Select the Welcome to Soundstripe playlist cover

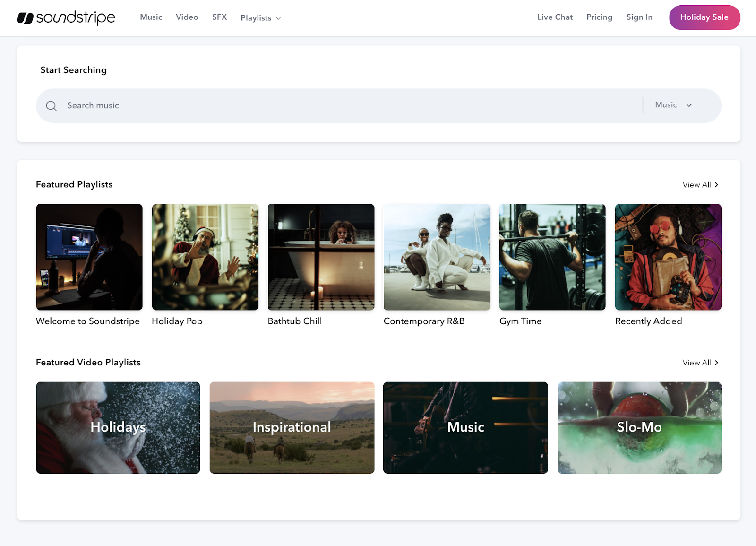point(89,257)
